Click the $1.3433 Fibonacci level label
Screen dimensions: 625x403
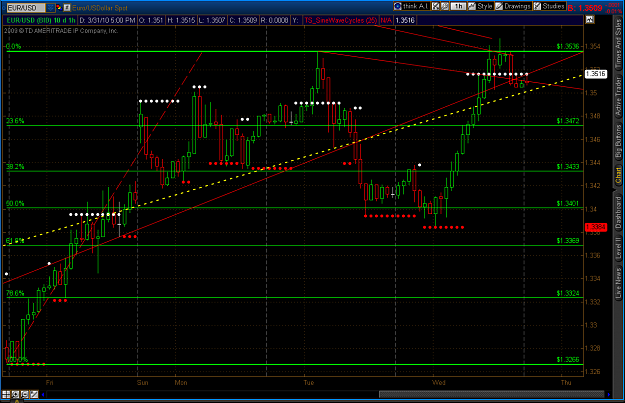(568, 166)
